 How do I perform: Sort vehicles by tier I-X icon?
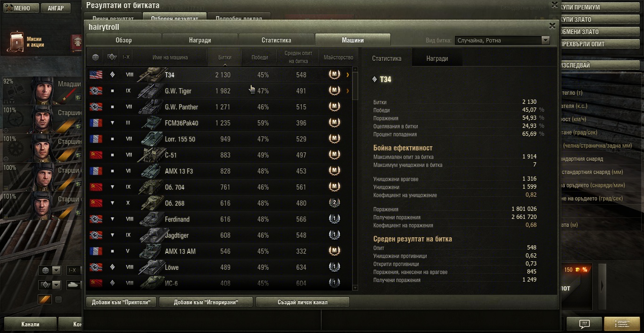126,57
